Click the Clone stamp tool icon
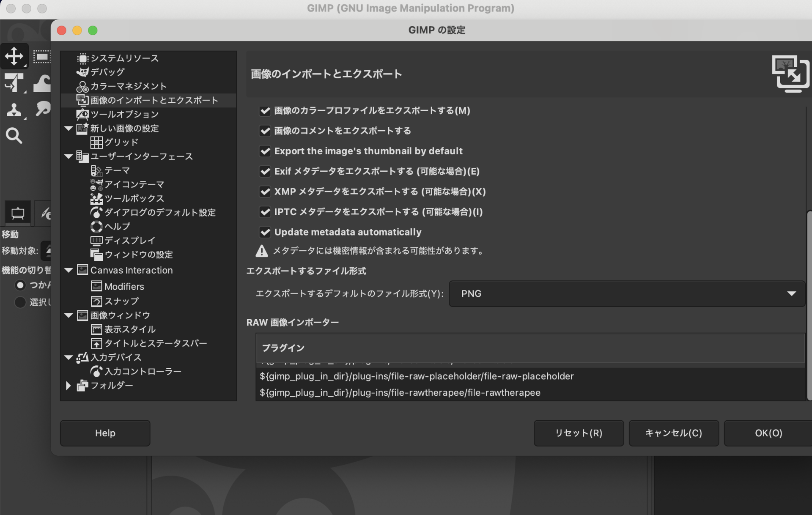 (x=14, y=110)
